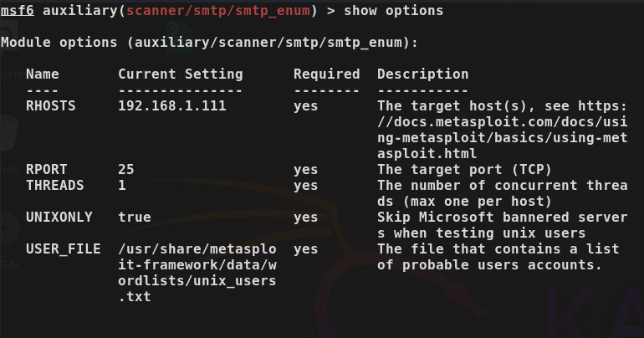
Task: Open the docs.metasploit.com URL in the description
Action: 503,130
